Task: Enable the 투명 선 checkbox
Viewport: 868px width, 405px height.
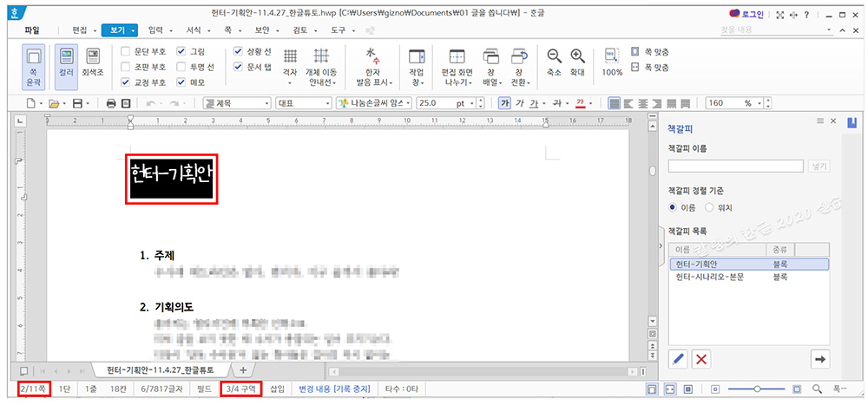Action: 181,67
